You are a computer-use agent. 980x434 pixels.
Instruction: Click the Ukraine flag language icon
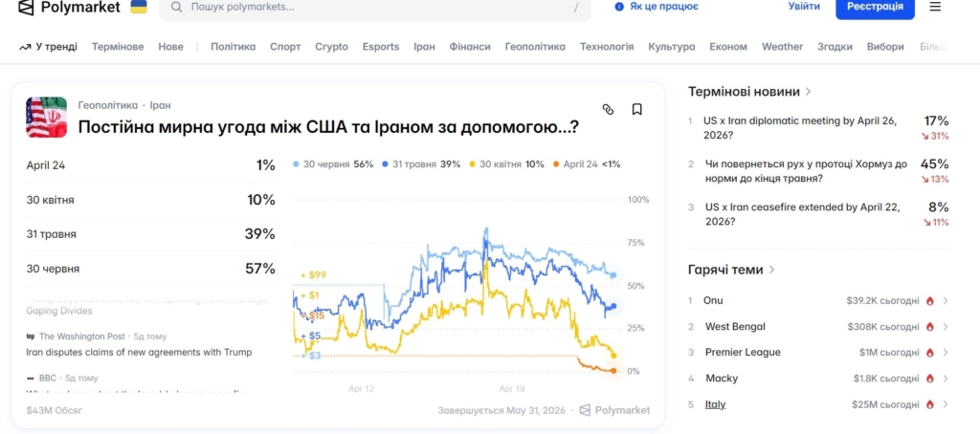click(139, 8)
